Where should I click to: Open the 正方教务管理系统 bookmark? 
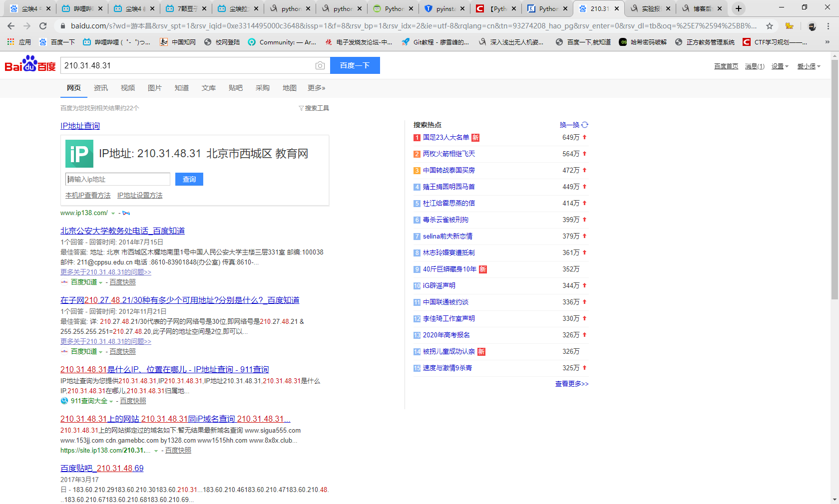coord(705,42)
